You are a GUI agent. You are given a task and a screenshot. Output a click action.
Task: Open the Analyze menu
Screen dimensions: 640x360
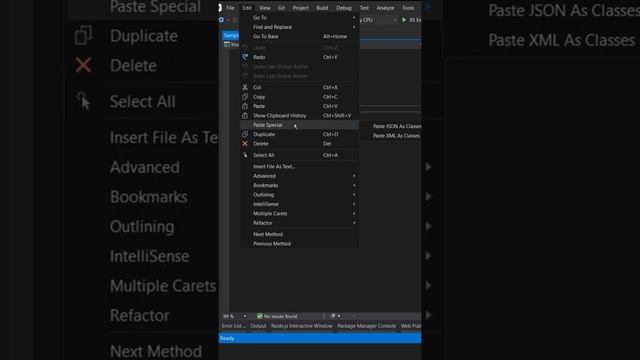(x=385, y=8)
